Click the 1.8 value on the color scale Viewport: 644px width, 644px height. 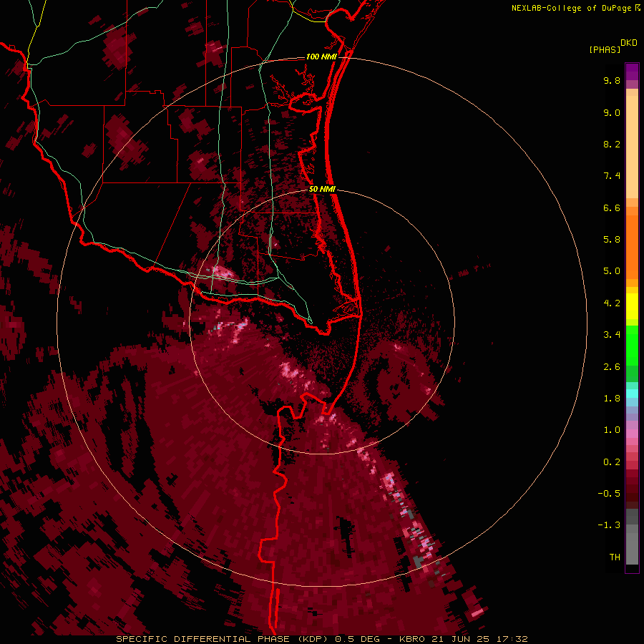[612, 399]
